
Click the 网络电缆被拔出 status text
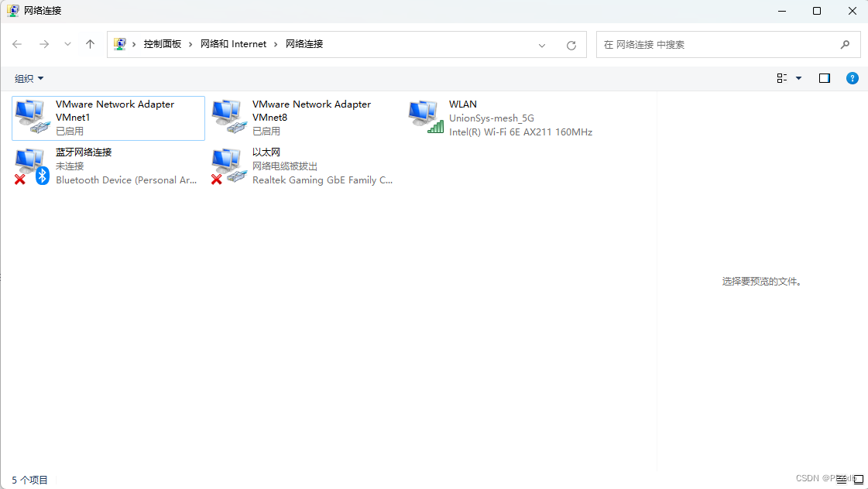click(284, 166)
